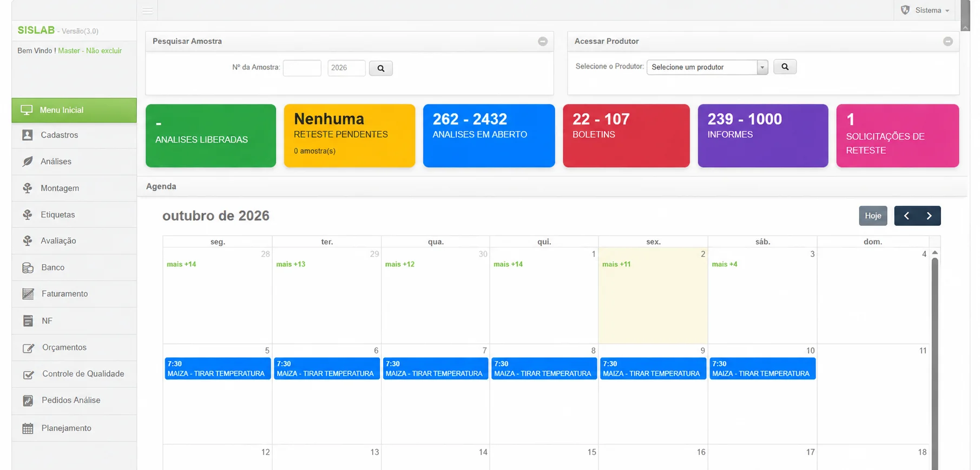Click the Nº da Amostra input field
980x470 pixels.
pyautogui.click(x=302, y=68)
